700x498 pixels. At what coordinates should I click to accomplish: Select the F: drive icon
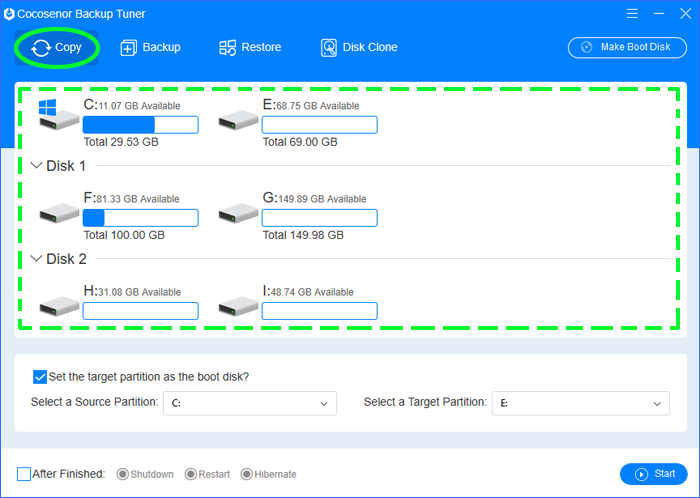tap(59, 213)
